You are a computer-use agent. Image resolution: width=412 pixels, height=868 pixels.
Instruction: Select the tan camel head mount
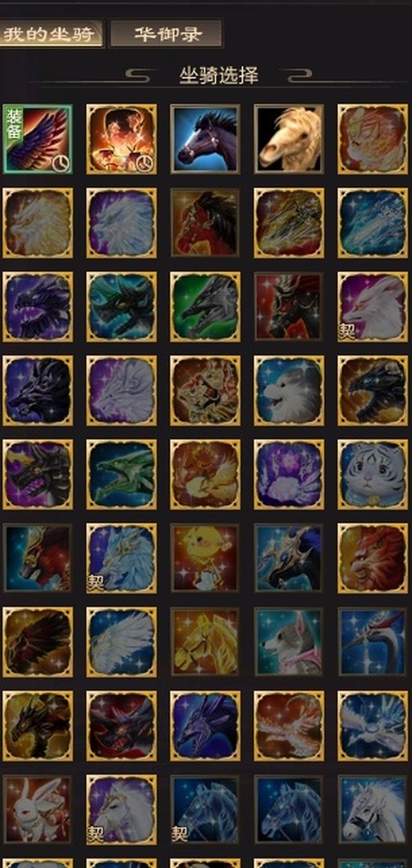(x=288, y=139)
